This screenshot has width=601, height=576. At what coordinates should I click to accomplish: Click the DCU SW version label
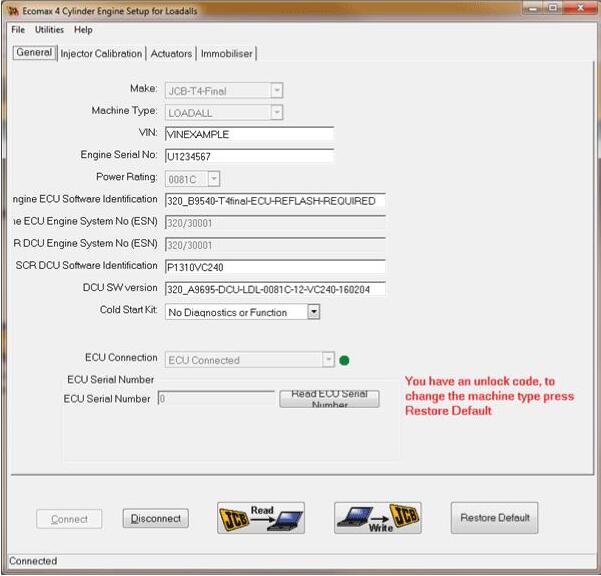120,287
